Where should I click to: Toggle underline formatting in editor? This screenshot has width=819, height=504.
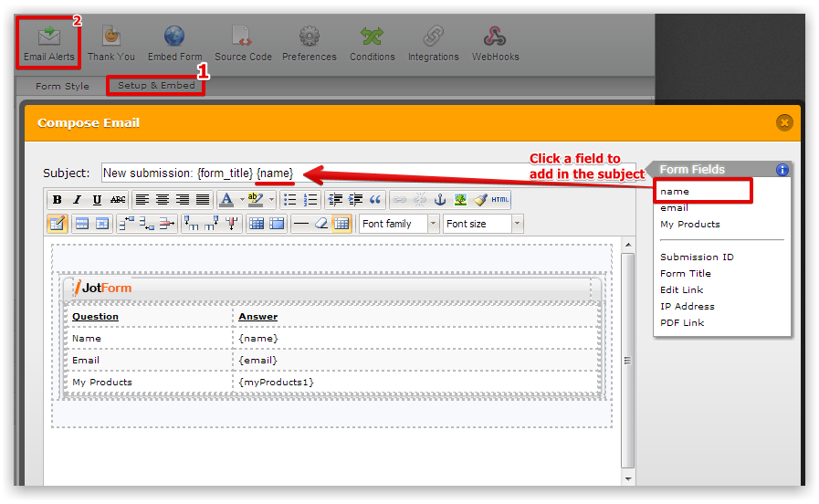[97, 200]
